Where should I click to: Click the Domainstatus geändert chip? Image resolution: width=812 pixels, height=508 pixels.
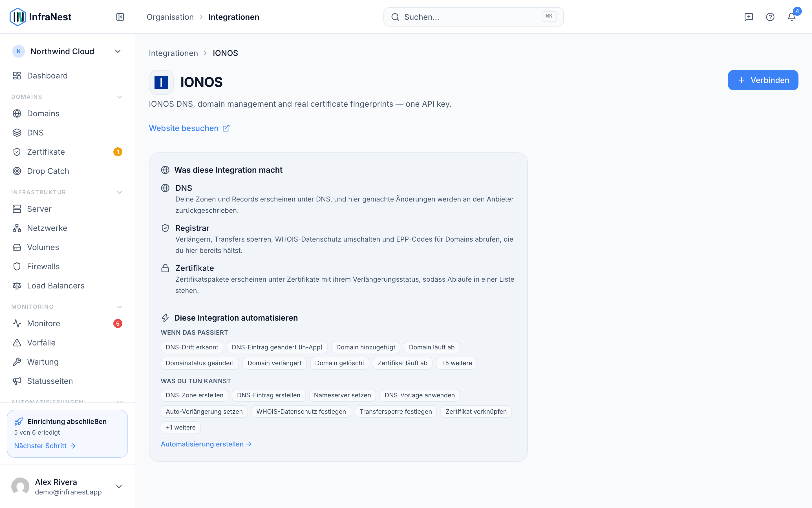click(x=200, y=363)
